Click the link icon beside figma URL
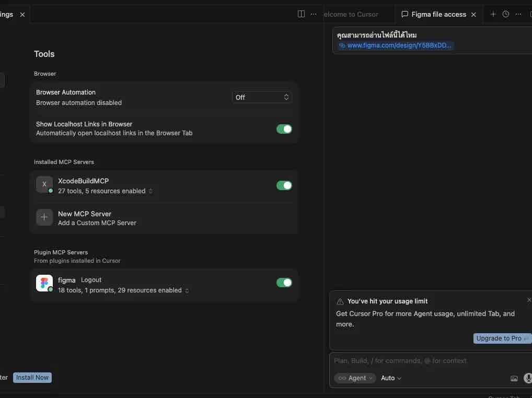The image size is (532, 398). [342, 45]
